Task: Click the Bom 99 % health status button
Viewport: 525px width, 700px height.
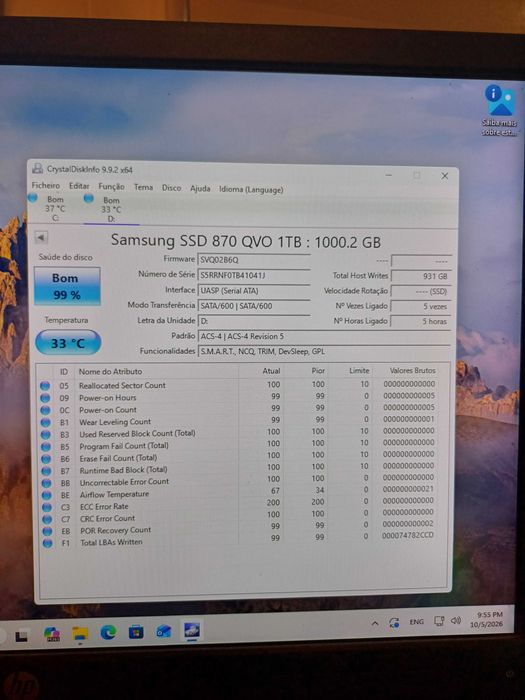Action: [x=67, y=286]
